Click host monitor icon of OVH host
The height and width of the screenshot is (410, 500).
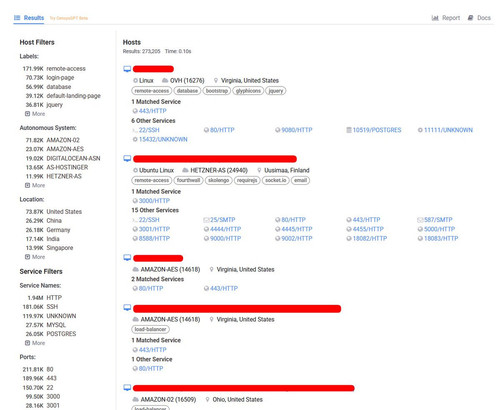127,69
